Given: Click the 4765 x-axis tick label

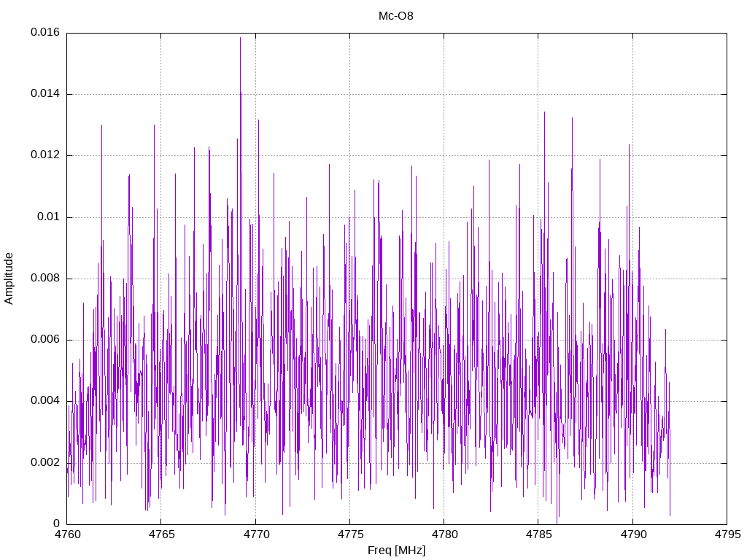Looking at the screenshot, I should pos(161,534).
